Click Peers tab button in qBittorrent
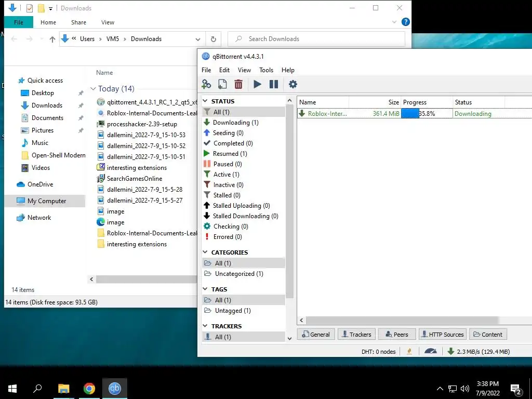 pos(396,335)
